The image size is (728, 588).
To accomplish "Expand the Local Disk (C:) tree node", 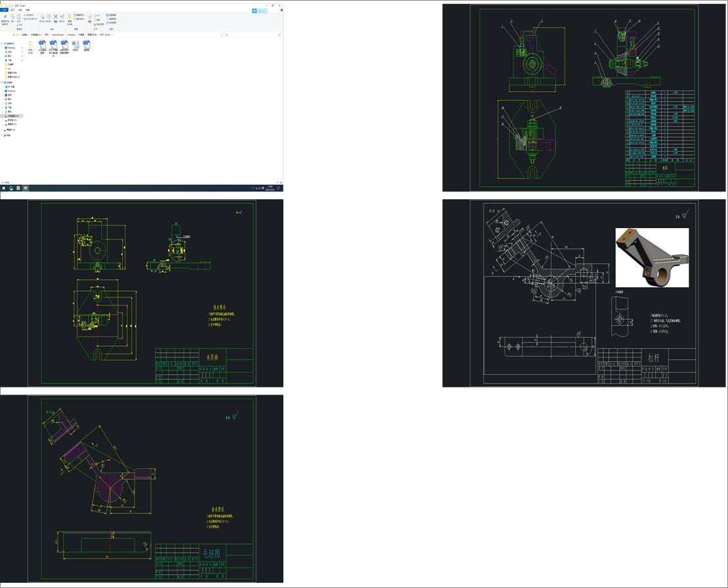I will pos(3,116).
